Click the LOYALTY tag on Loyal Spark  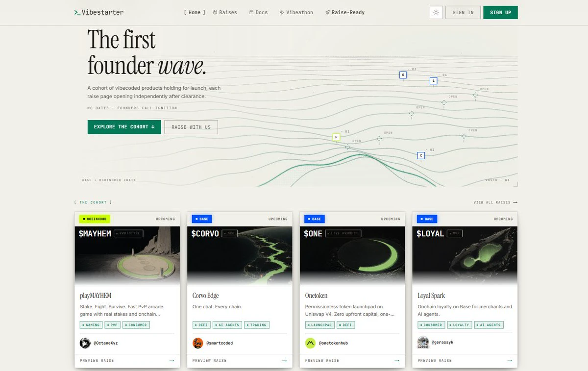(460, 325)
